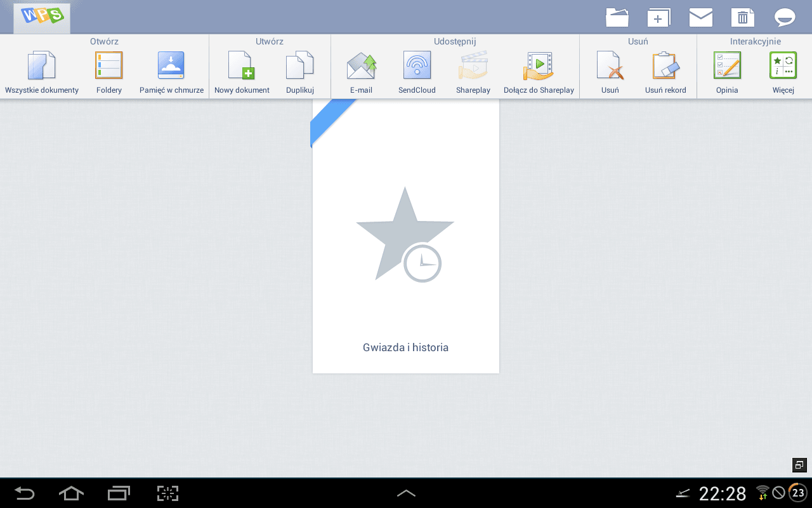
Task: Open the Opinia feedback form
Action: click(x=727, y=73)
